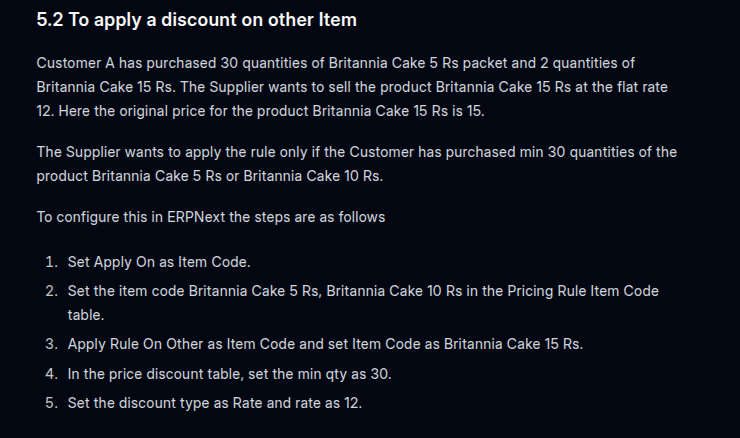Select the step "Set the discount type as Rate"
Viewport: 740px width, 438px height.
(215, 403)
